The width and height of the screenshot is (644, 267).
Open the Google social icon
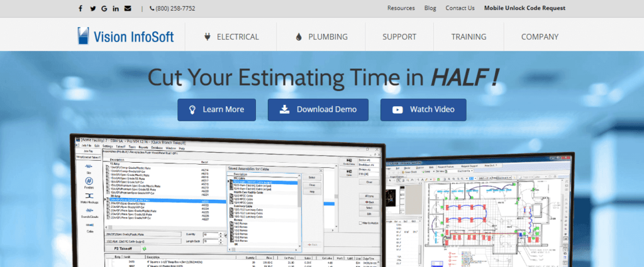pyautogui.click(x=104, y=8)
